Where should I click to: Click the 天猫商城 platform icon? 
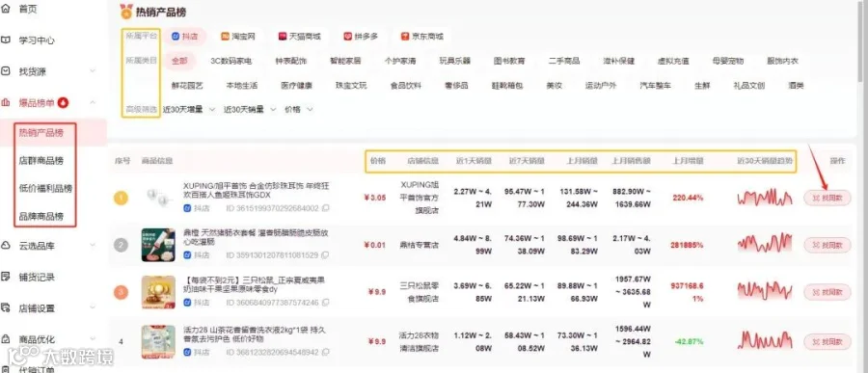coord(283,37)
